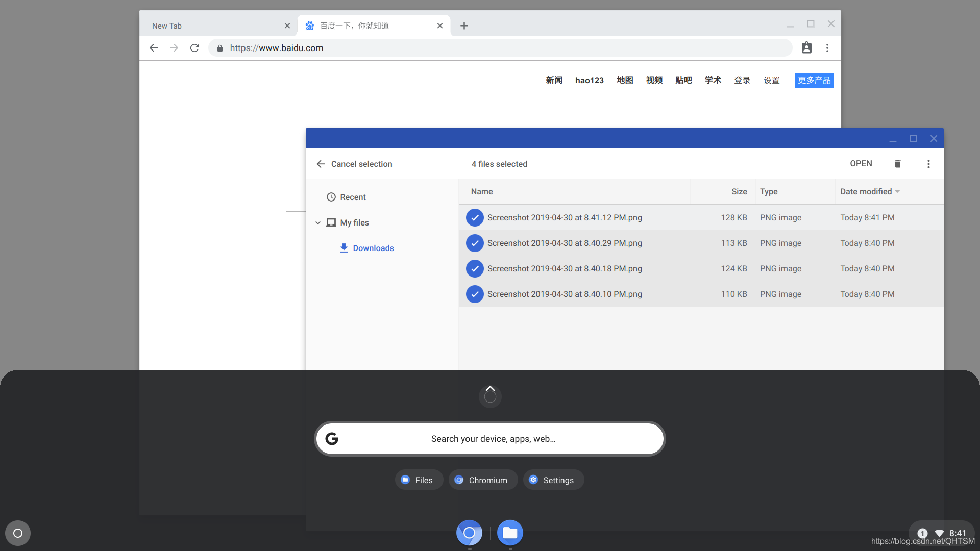Deselect Screenshot 8.40.29 PM.png checkmark
The height and width of the screenshot is (551, 980).
(475, 243)
